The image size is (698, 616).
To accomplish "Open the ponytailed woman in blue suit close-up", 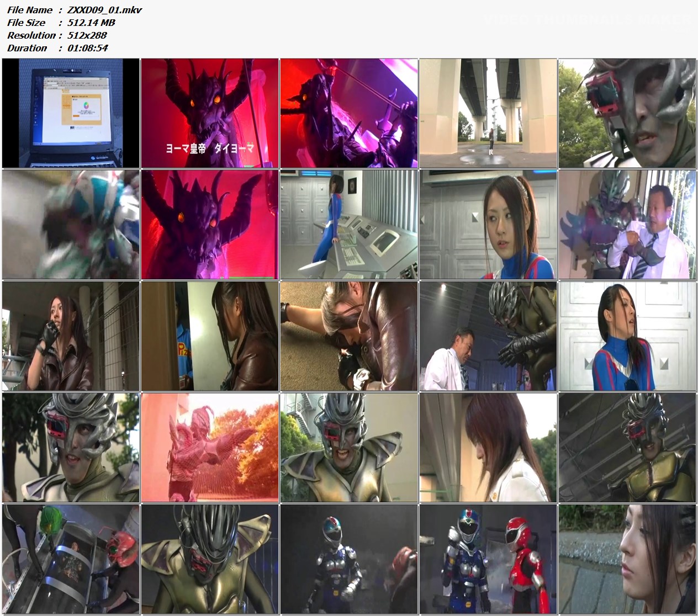I will [488, 225].
